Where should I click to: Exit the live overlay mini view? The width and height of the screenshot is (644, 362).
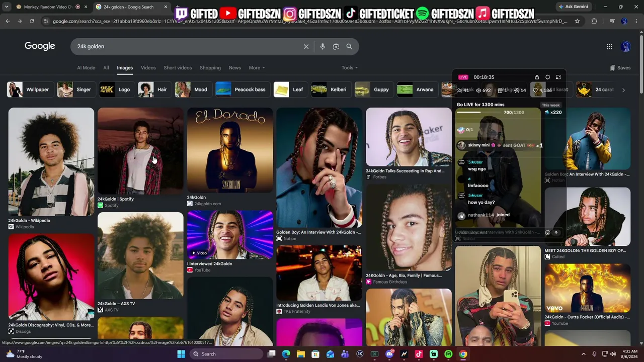coord(558,77)
